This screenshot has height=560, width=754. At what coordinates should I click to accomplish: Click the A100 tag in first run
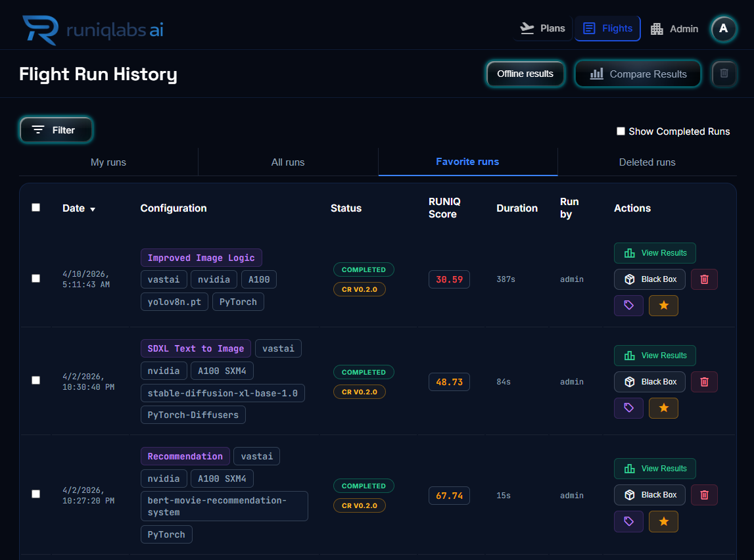pos(259,279)
